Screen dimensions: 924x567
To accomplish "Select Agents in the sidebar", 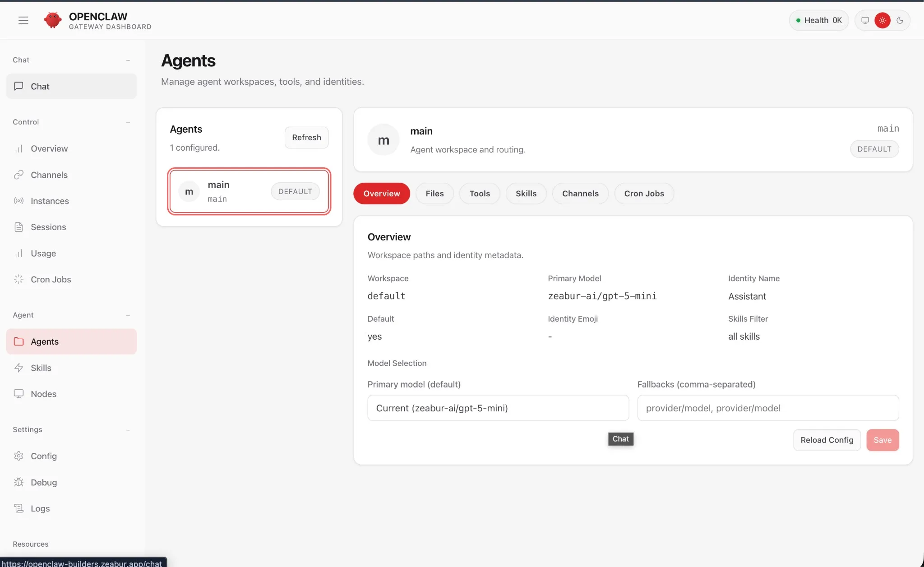I will point(71,341).
